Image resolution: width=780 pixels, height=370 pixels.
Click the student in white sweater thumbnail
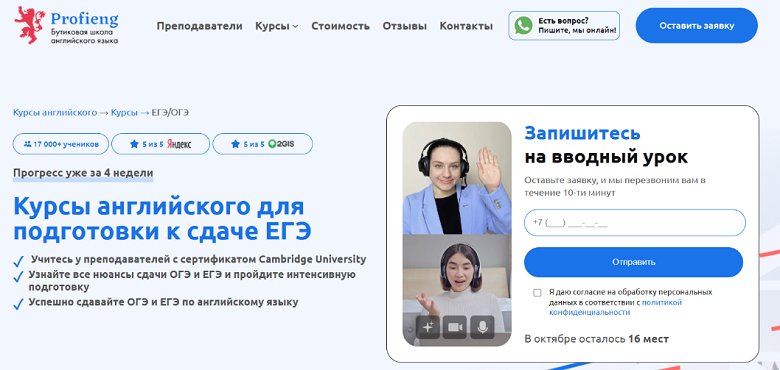point(457,290)
